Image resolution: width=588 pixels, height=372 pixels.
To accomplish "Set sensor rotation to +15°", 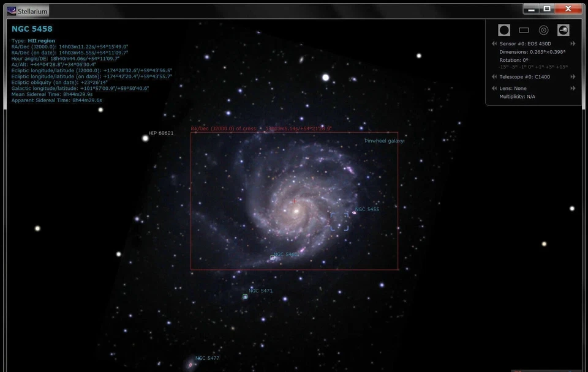I will 562,67.
